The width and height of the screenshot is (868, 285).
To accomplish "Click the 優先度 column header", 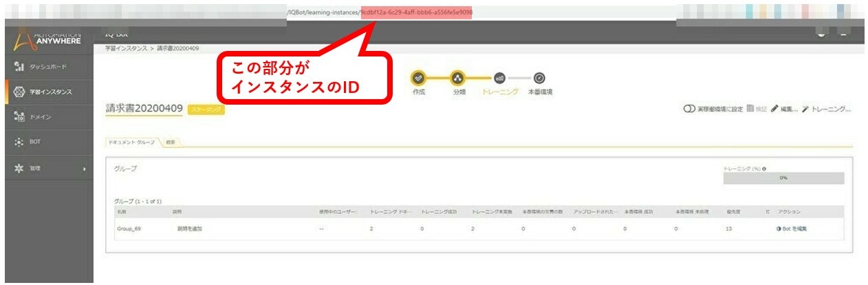I will coord(733,211).
